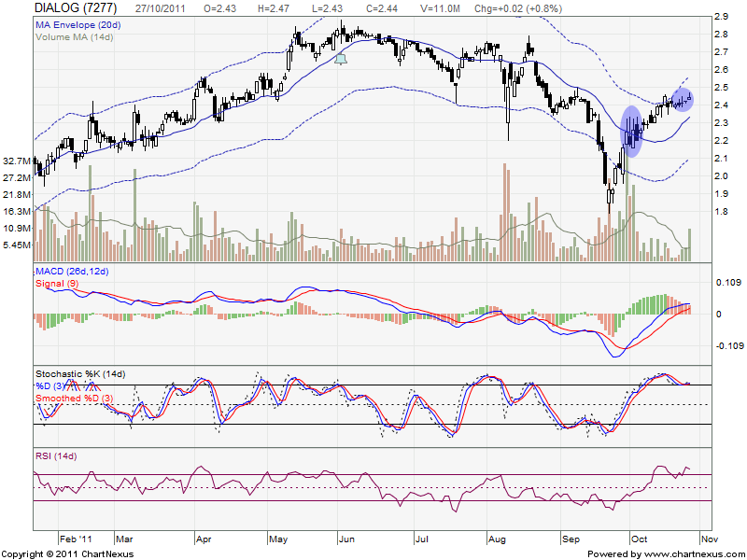Click the 27/10/2011 date in header

[162, 8]
